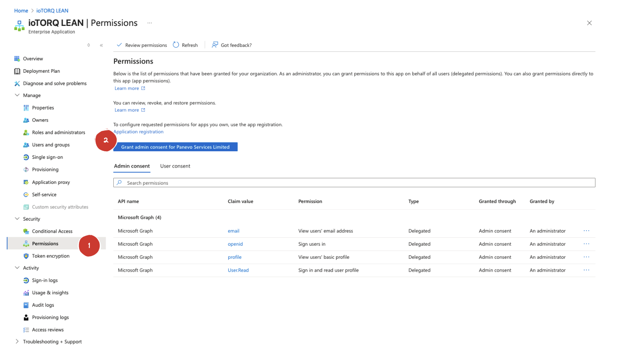
Task: Open the ellipsis menu beside page title
Action: pyautogui.click(x=150, y=23)
